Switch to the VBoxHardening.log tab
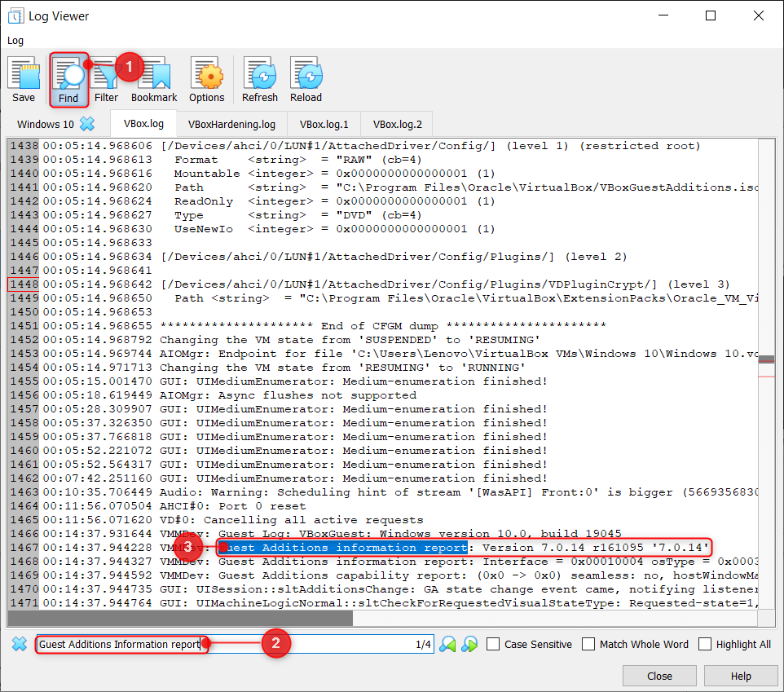This screenshot has height=692, width=784. click(231, 124)
